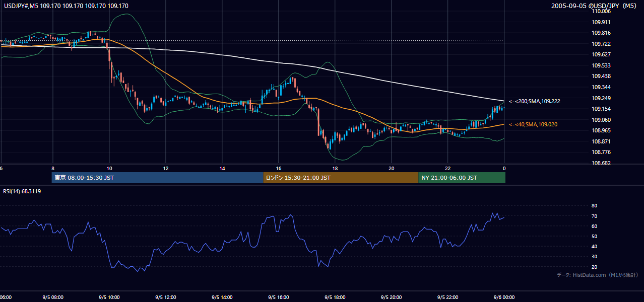Click RSI scale level 60
Viewport: 644px width, 302px height.
(594, 226)
